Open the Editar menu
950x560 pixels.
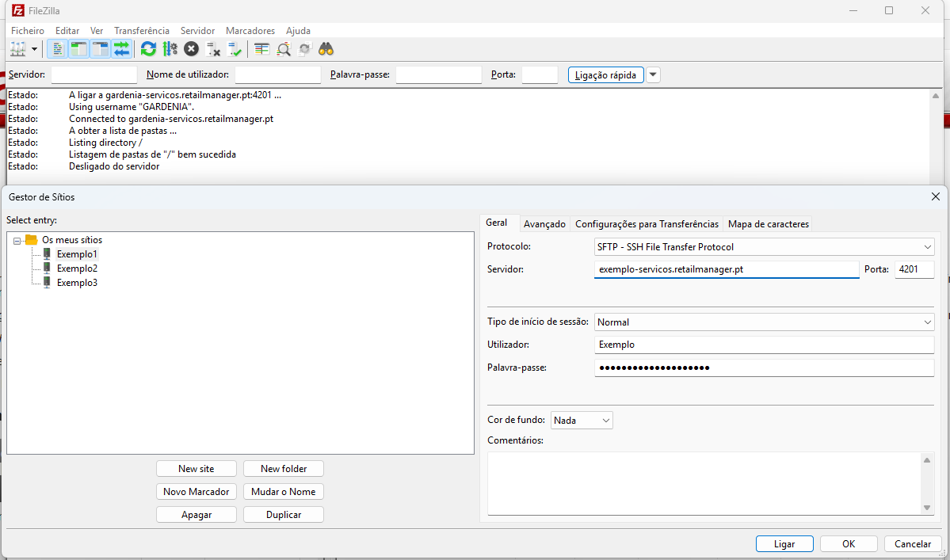click(x=67, y=30)
